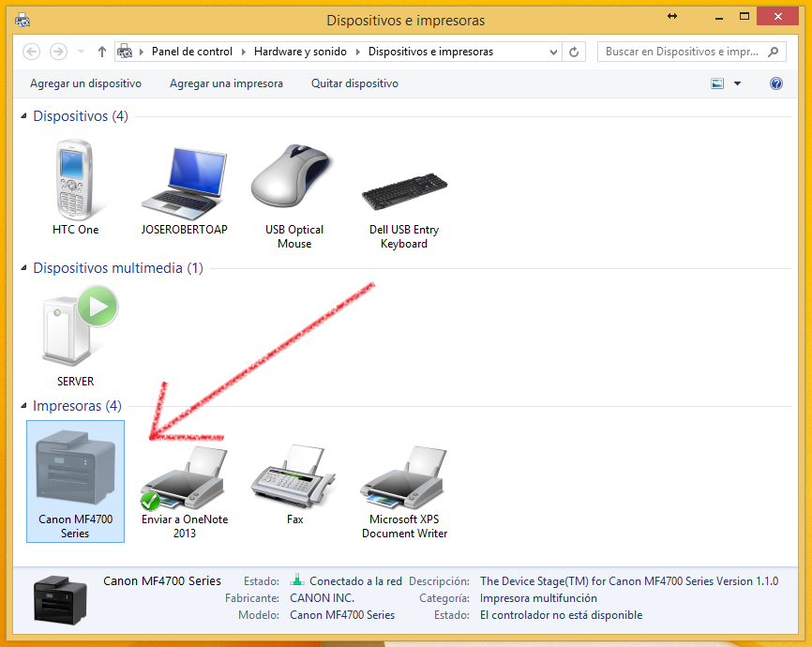
Task: Click the back navigation arrow
Action: coord(32,52)
